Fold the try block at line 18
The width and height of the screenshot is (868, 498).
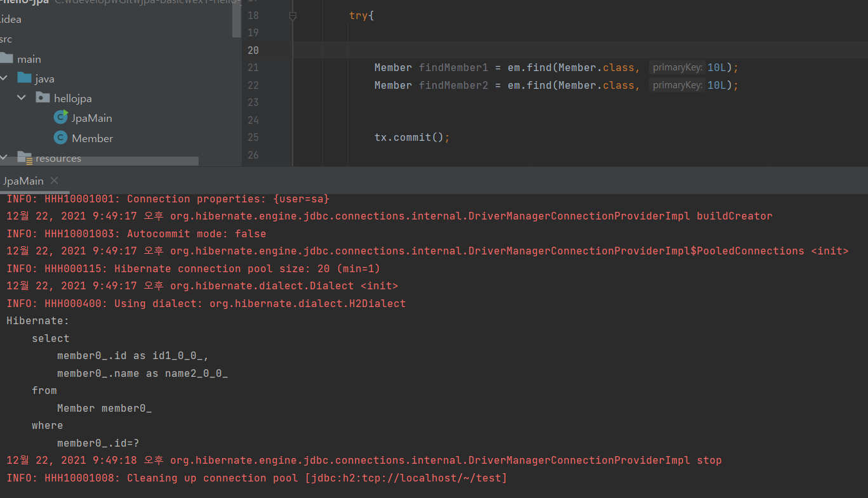click(x=293, y=15)
